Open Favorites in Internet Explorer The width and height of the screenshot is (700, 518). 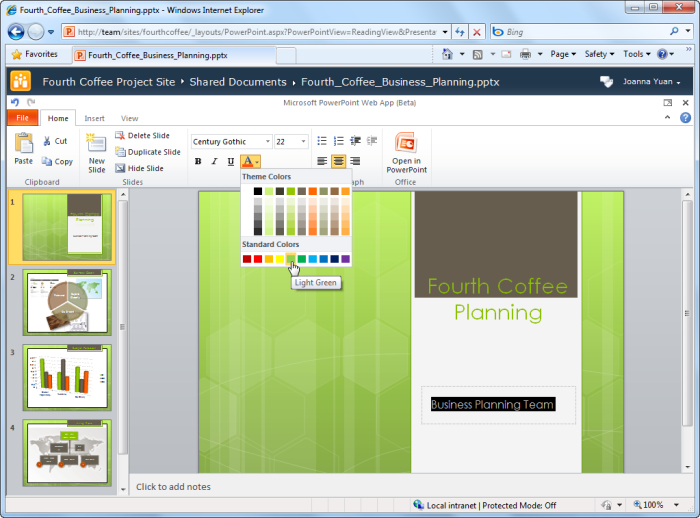(35, 54)
